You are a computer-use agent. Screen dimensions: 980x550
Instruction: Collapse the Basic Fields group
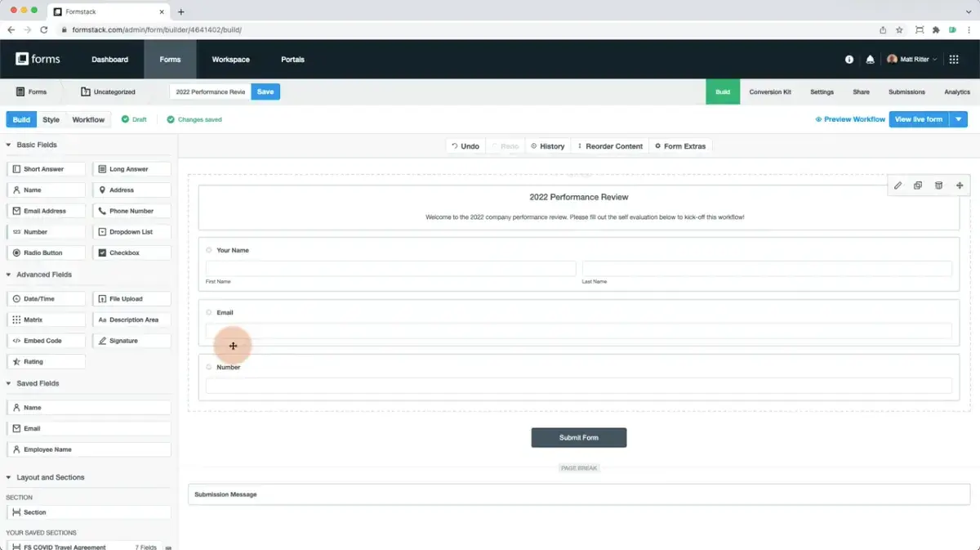tap(9, 145)
